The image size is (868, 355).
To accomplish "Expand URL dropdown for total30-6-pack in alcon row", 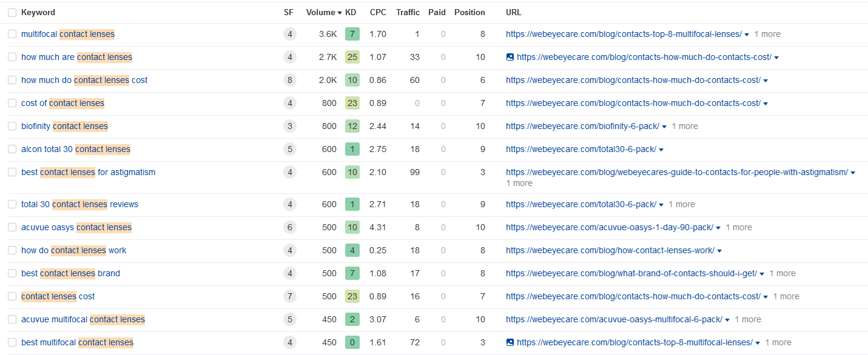I will (661, 150).
